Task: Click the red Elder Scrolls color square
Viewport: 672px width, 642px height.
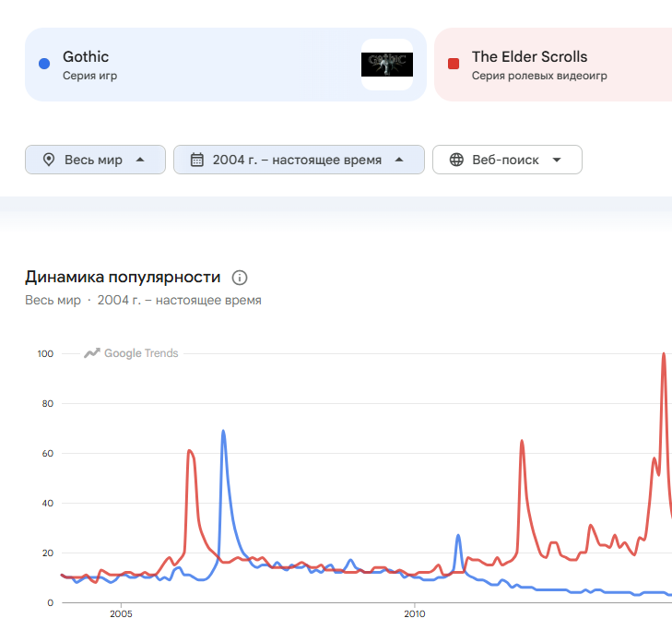Action: (x=454, y=64)
